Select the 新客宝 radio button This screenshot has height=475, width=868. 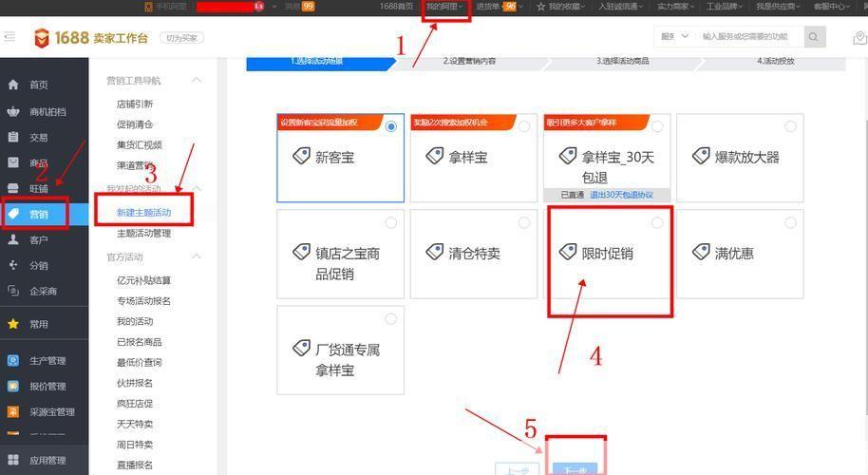(x=391, y=127)
